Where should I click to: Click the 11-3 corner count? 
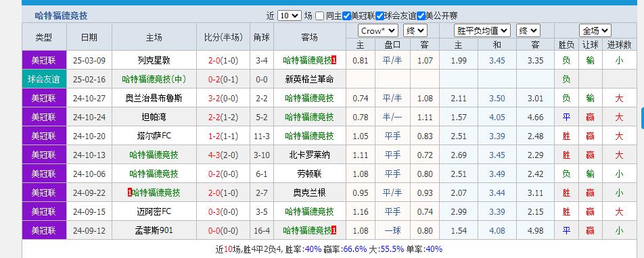pos(262,136)
